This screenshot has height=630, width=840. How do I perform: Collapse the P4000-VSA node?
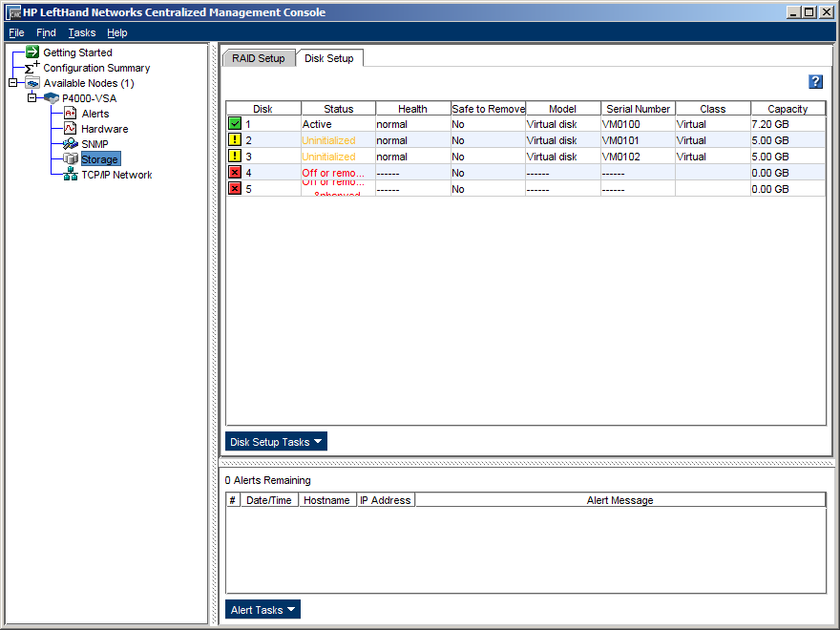[31, 98]
